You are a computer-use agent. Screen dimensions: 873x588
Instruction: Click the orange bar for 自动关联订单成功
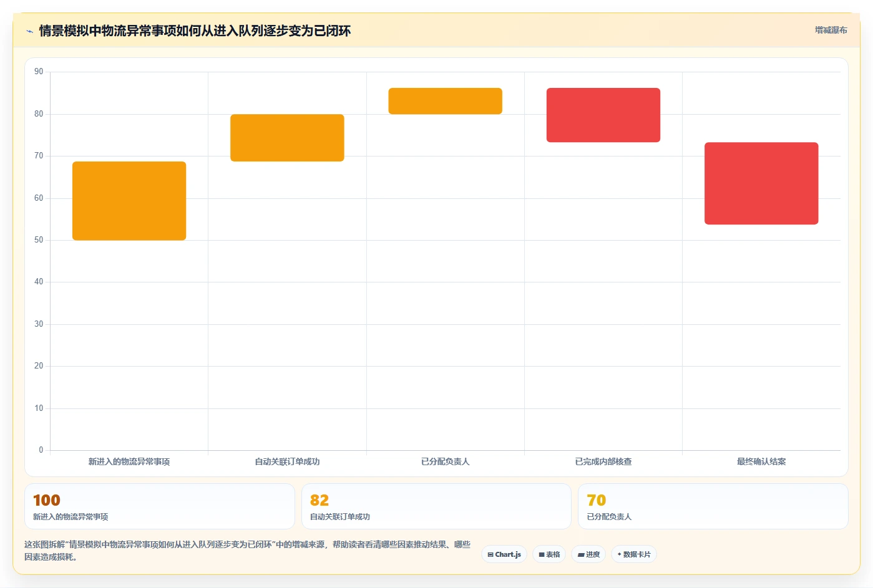pyautogui.click(x=287, y=138)
